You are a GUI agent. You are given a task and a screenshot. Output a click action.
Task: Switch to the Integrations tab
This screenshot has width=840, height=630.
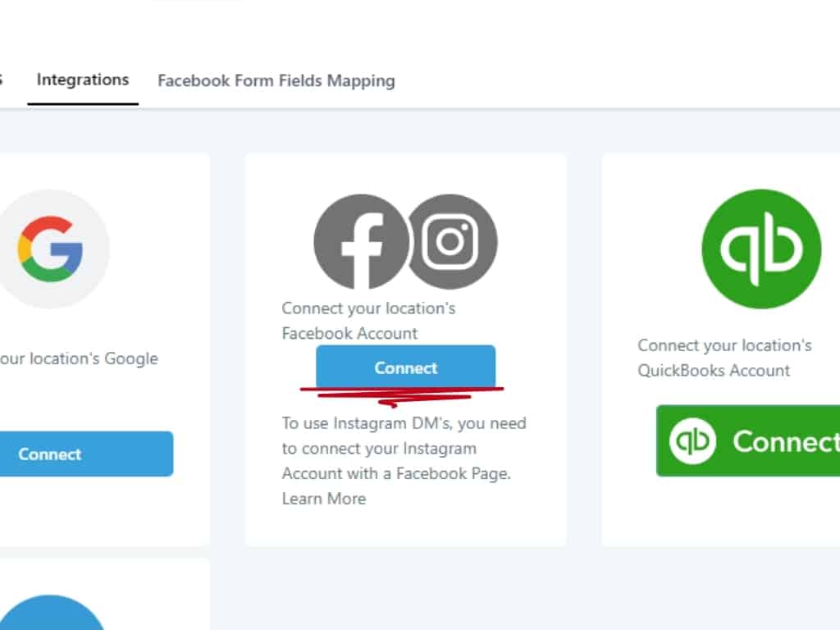click(x=83, y=80)
